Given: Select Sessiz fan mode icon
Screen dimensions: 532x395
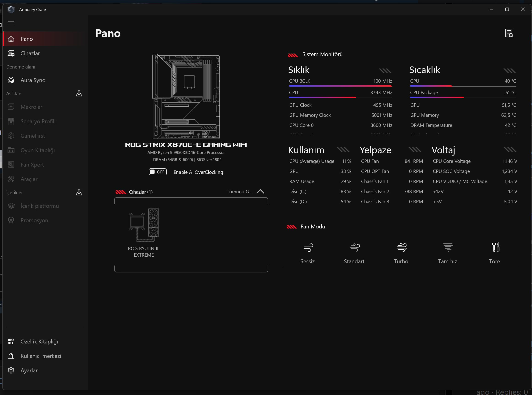Looking at the screenshot, I should pyautogui.click(x=308, y=247).
